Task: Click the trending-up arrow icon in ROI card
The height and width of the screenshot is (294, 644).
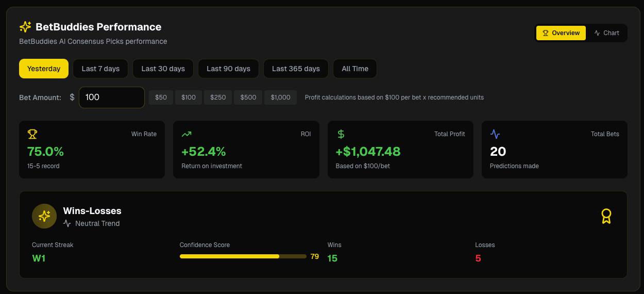Action: click(x=187, y=134)
